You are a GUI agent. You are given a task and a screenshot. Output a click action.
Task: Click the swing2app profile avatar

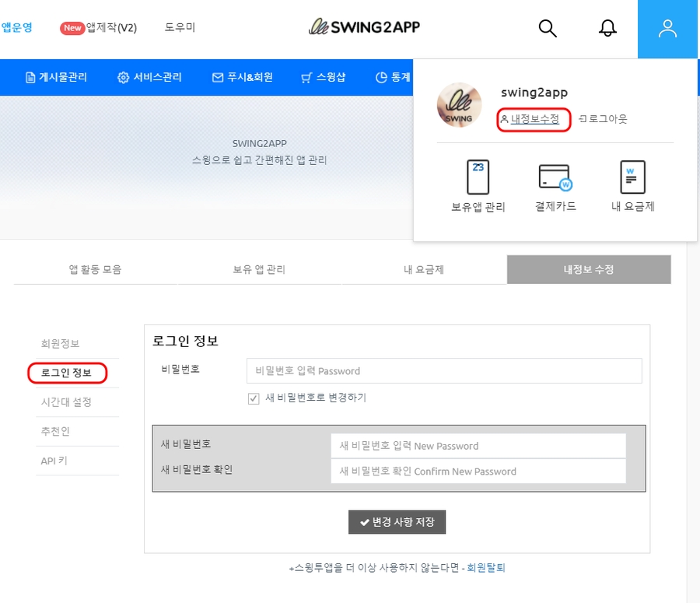pos(459,104)
